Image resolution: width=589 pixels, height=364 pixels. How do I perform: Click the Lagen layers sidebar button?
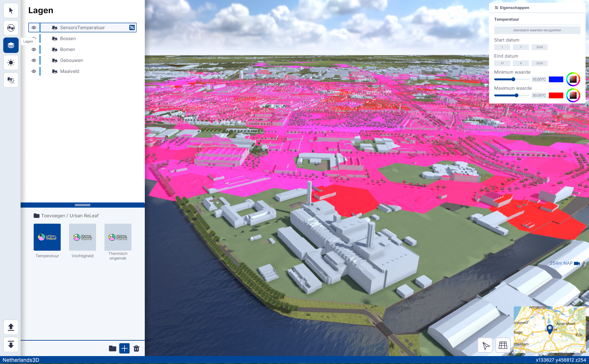[11, 45]
